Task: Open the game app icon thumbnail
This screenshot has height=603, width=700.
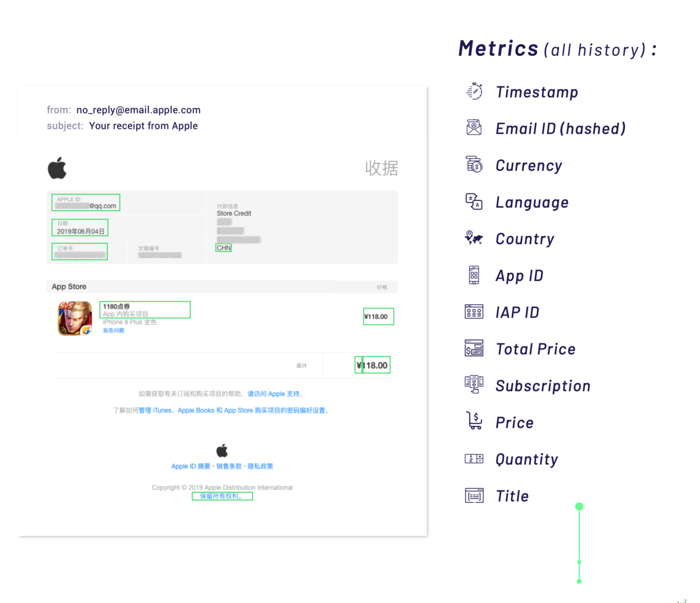Action: click(75, 318)
